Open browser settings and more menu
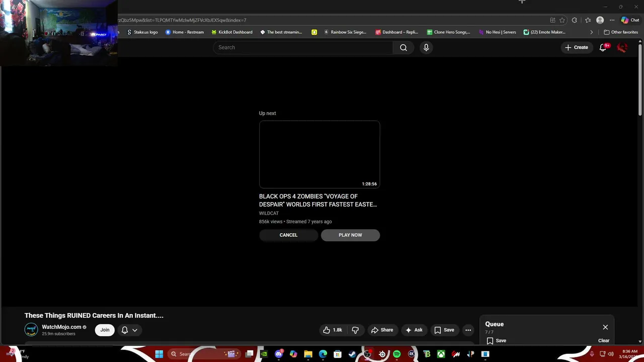Screen dimensions: 644x362 [x=612, y=20]
